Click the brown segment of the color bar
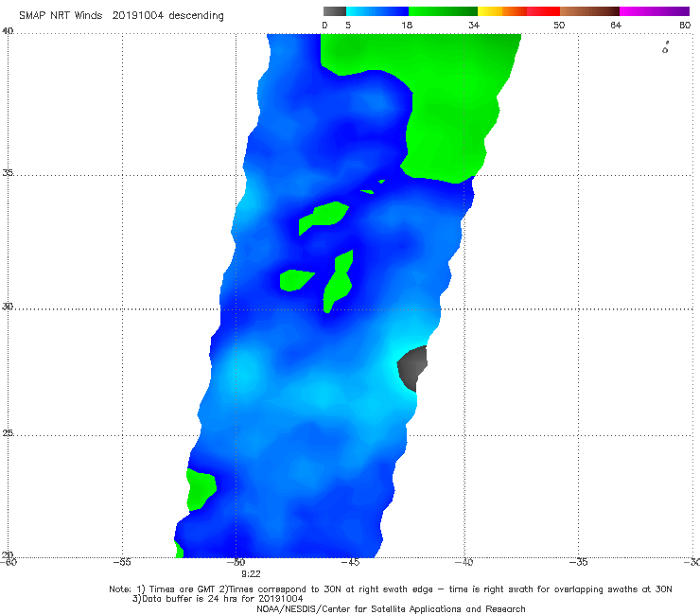The image size is (700, 615). [x=589, y=11]
